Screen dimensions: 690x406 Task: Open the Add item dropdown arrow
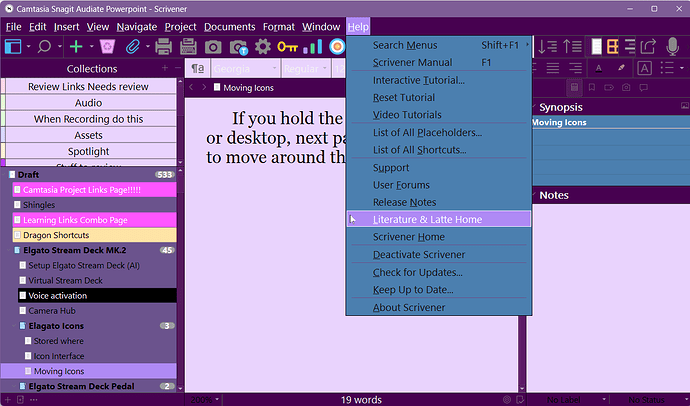pos(92,46)
